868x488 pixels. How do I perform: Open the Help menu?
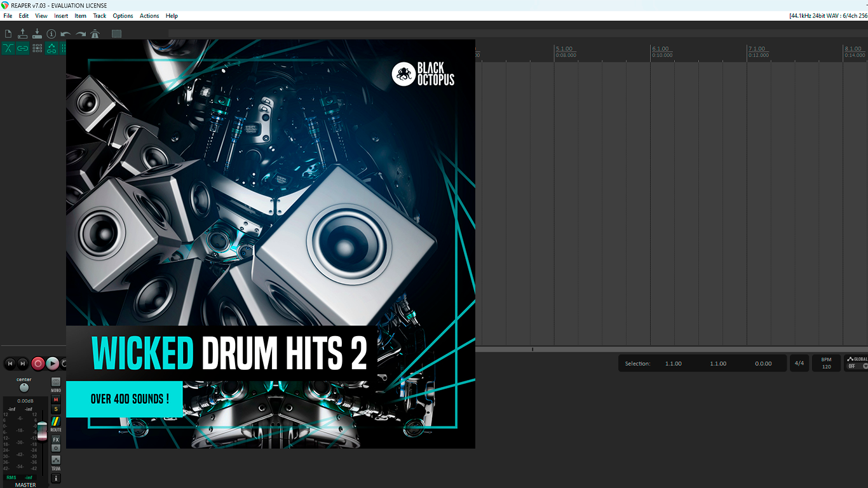(x=172, y=16)
